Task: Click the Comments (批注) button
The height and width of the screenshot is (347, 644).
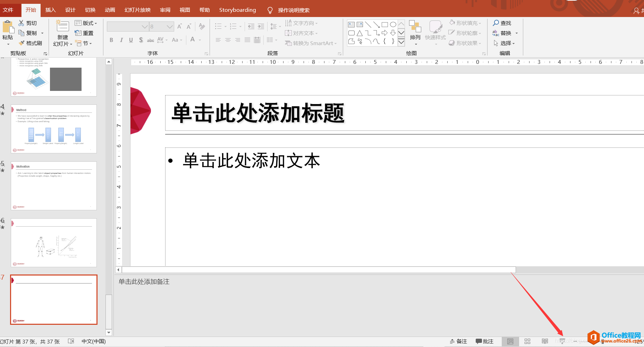Action: pyautogui.click(x=484, y=341)
